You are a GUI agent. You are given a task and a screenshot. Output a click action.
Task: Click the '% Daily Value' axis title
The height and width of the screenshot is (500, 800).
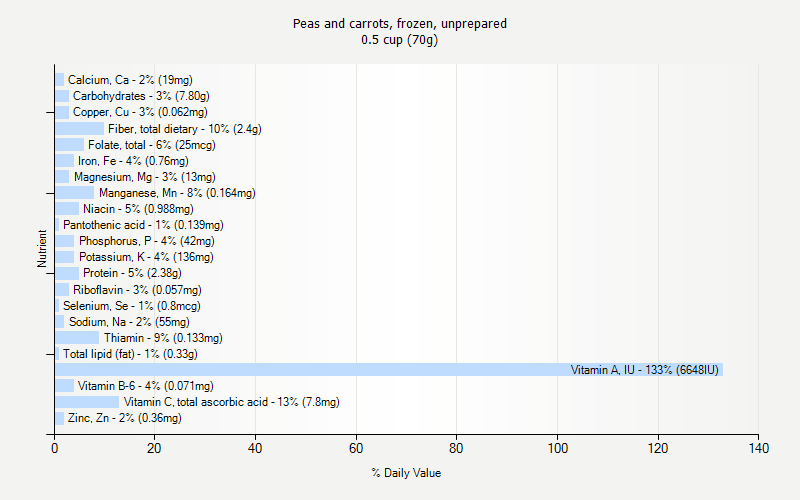pos(406,473)
